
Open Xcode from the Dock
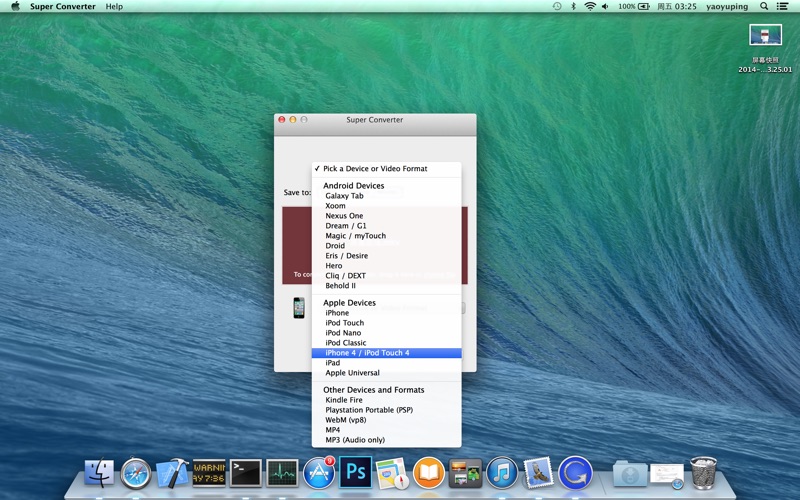pyautogui.click(x=172, y=473)
